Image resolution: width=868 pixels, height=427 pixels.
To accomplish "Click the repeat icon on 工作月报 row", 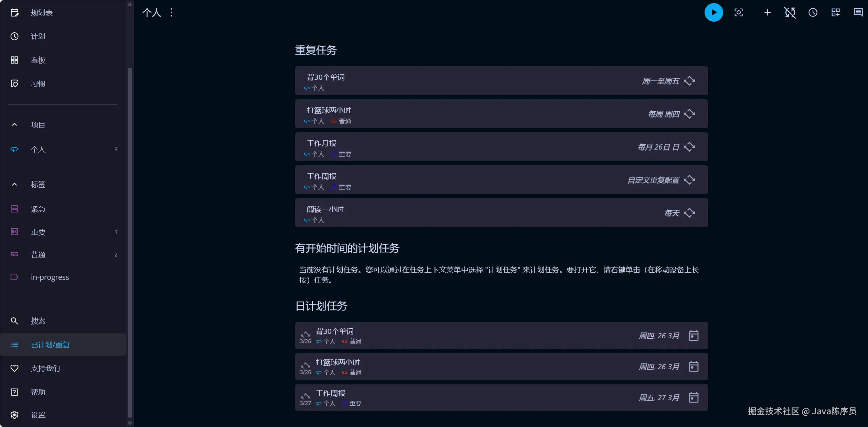I will (689, 147).
